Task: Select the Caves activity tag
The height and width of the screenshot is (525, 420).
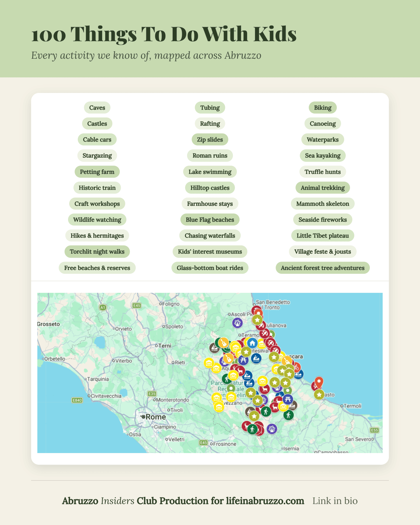Action: pos(97,108)
